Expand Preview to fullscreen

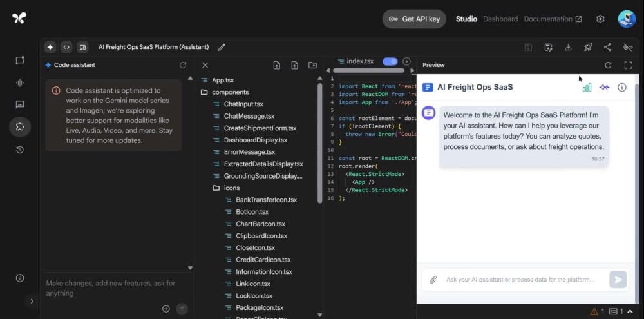627,65
